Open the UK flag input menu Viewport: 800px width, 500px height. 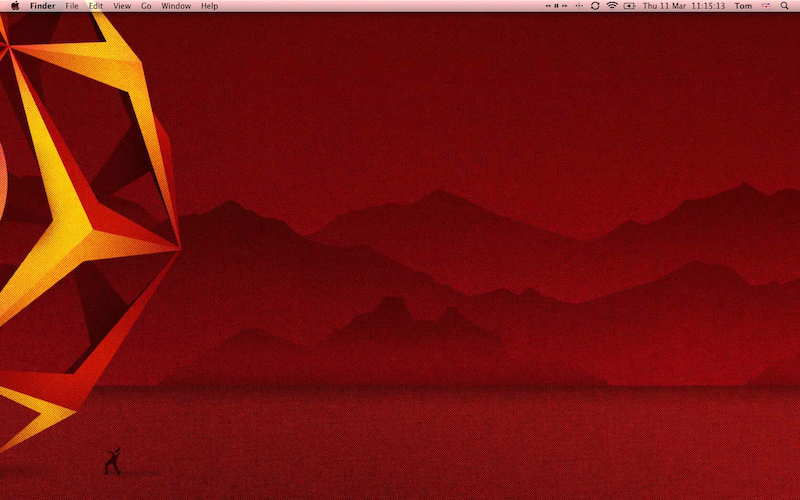(766, 6)
